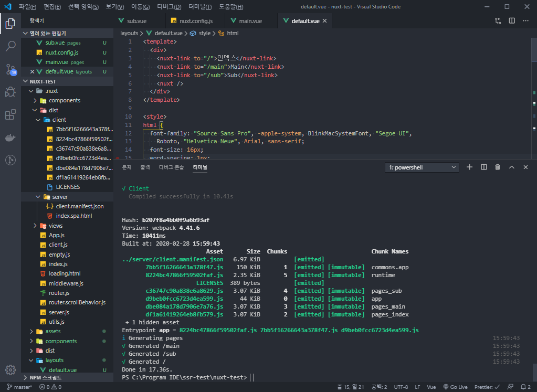Screen dimensions: 537x392
Task: Open the LICENSES file in the tree
Action: tap(67, 187)
